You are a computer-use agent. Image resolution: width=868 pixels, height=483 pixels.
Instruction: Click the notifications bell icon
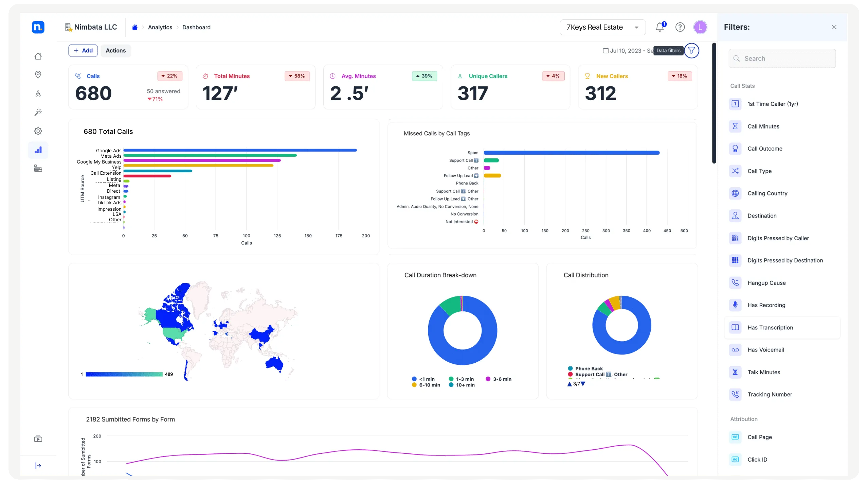[x=660, y=27]
